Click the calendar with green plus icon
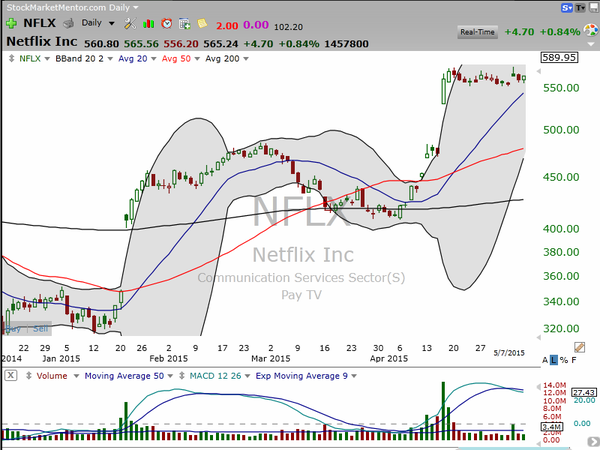This screenshot has height=450, width=600. click(x=184, y=24)
